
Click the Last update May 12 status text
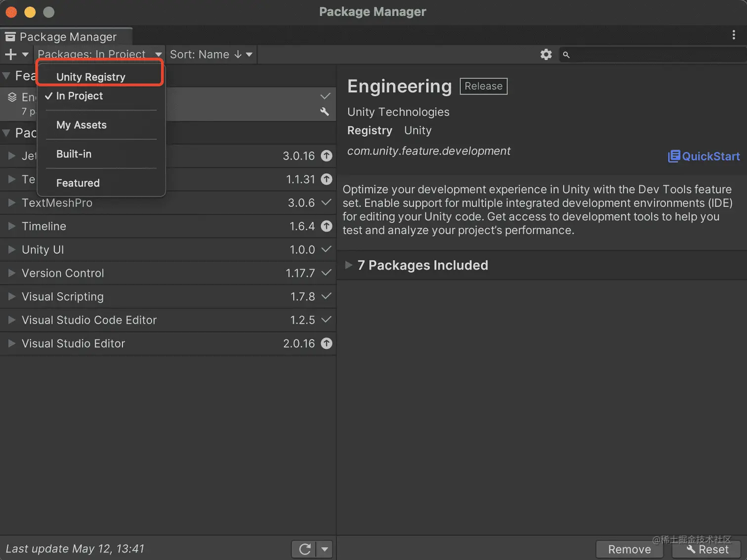click(x=75, y=549)
